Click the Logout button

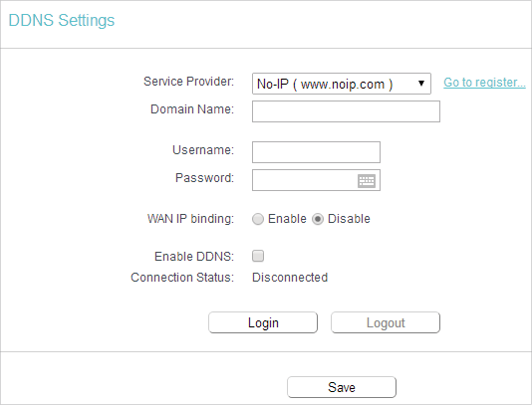[x=386, y=322]
